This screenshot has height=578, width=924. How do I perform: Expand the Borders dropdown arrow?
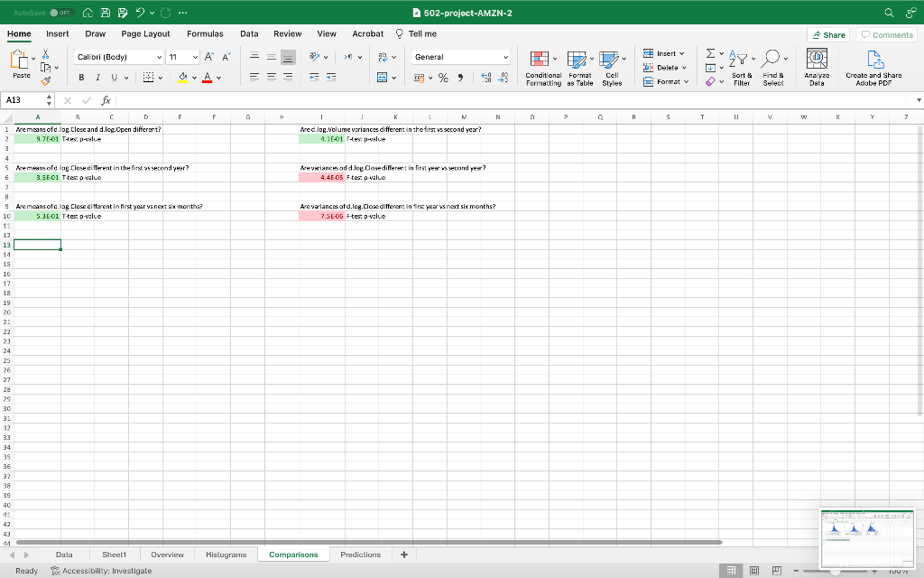point(161,78)
